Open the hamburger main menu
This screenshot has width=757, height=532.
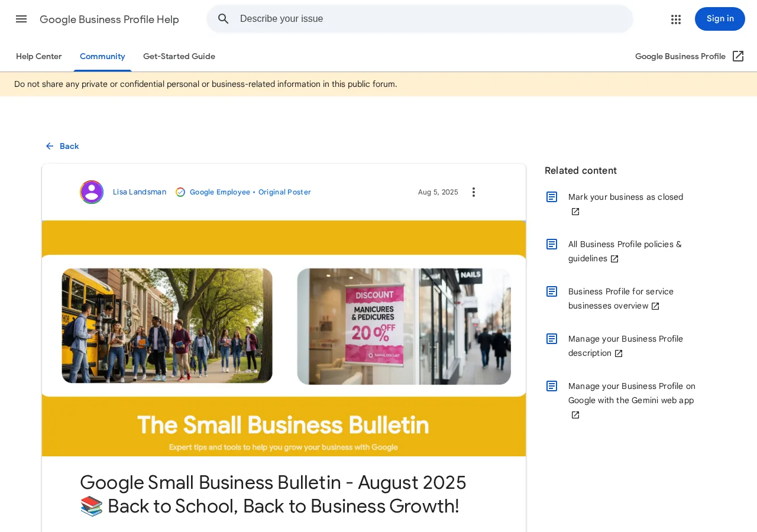(x=21, y=19)
